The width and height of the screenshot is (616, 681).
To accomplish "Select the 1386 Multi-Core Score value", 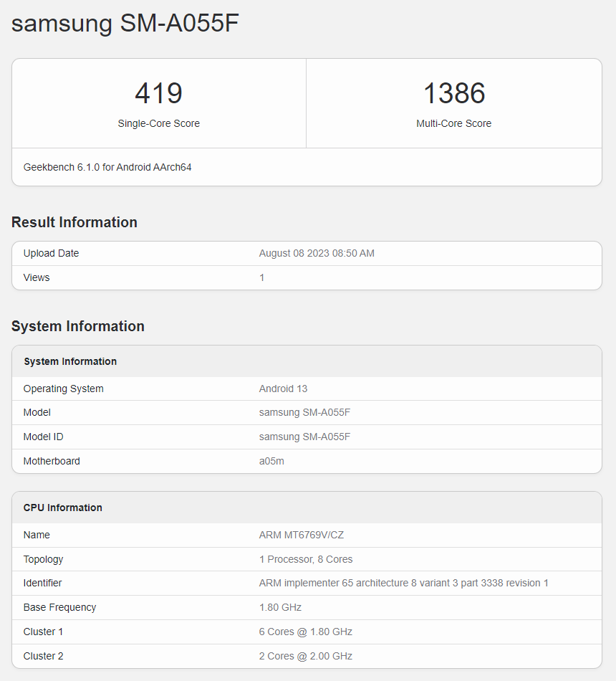I will (453, 93).
